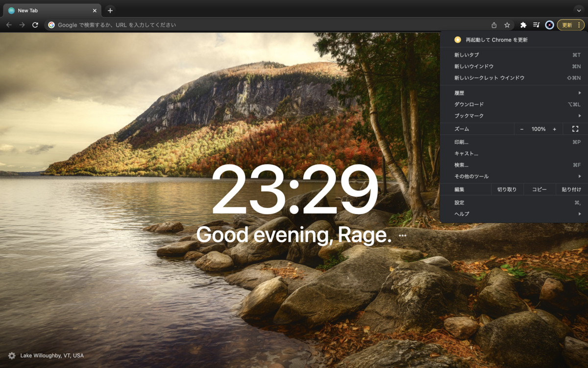Expand the tab search chevron
Viewport: 588px width, 368px height.
click(579, 10)
